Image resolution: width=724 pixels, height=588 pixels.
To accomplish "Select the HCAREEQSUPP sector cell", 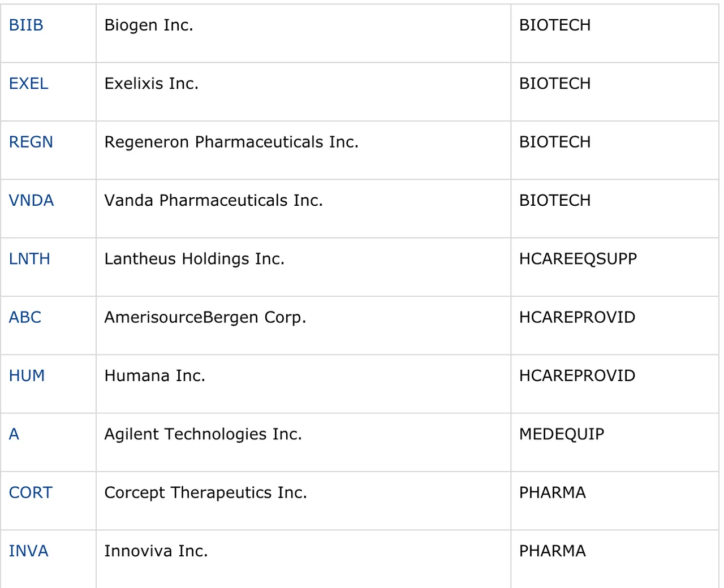I will [615, 267].
